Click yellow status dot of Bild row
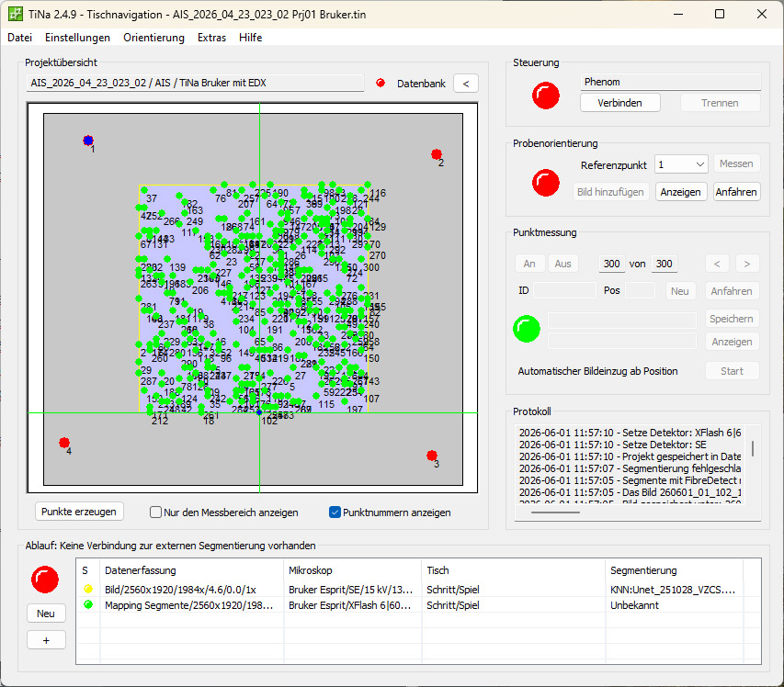The width and height of the screenshot is (784, 687). pos(88,589)
